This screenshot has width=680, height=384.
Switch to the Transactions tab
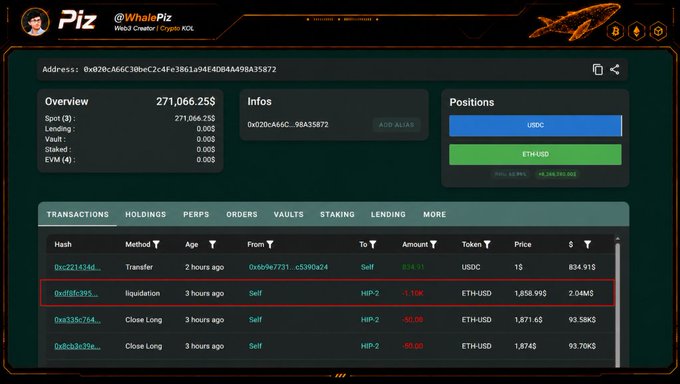pos(78,214)
